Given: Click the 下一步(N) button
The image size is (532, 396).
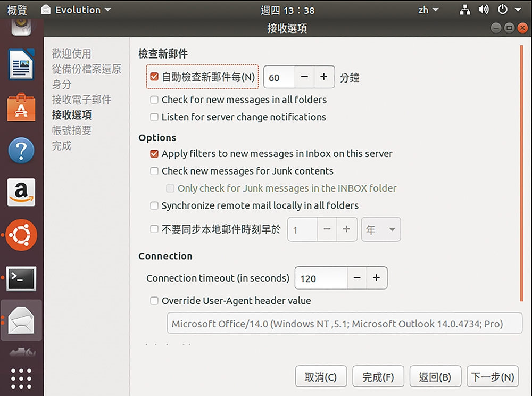Looking at the screenshot, I should [493, 377].
